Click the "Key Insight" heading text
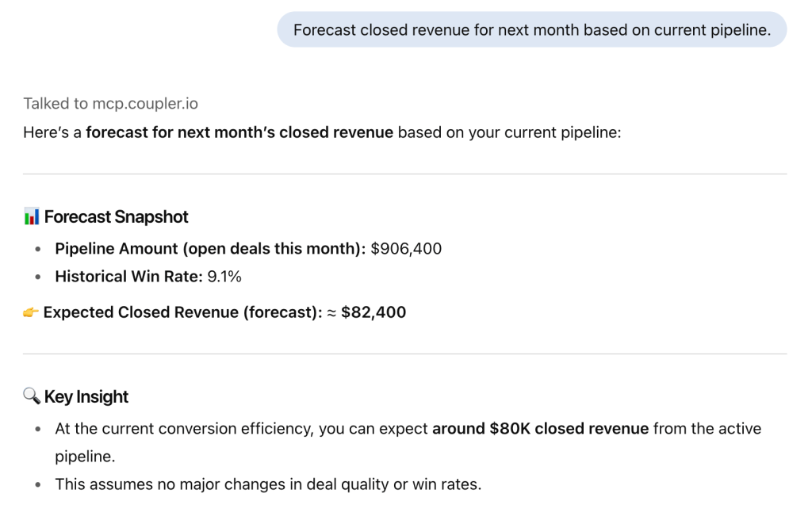The height and width of the screenshot is (505, 812). 86,396
